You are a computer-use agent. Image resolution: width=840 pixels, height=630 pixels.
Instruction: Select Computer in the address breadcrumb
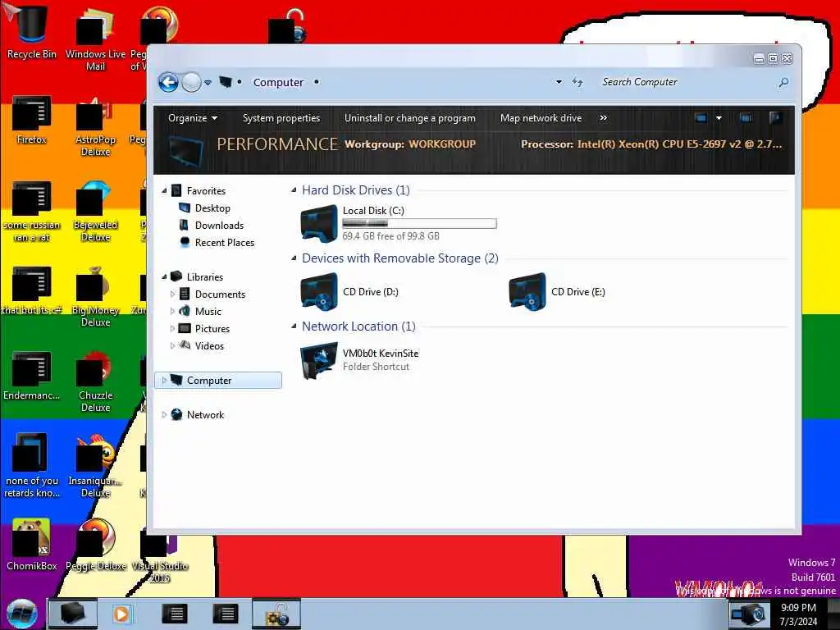coord(278,83)
